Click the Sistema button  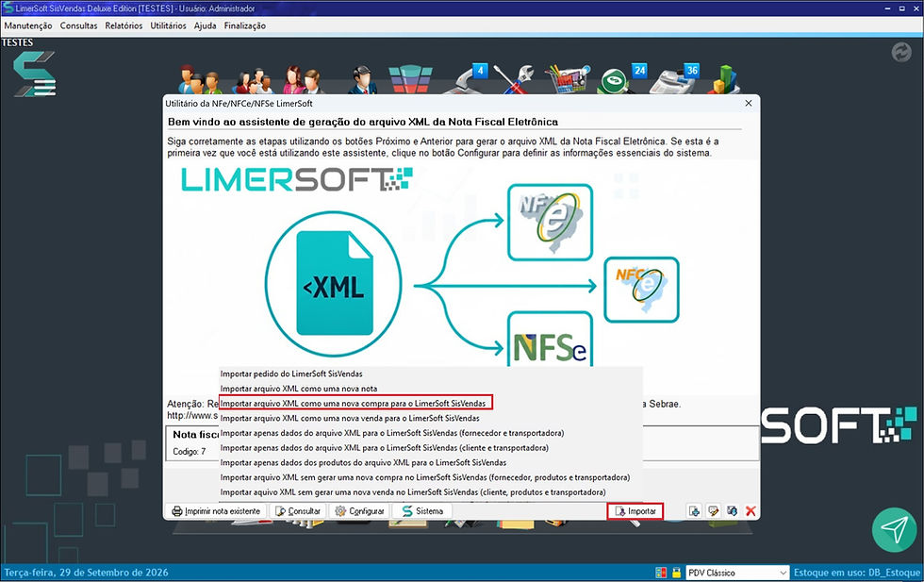coord(422,511)
